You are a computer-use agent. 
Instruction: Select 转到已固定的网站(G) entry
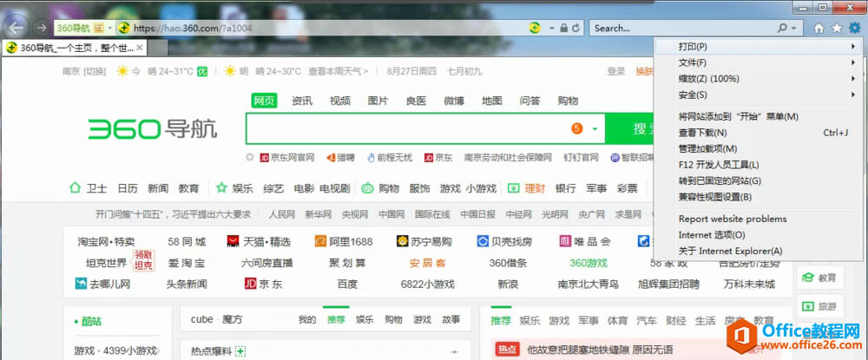pyautogui.click(x=758, y=180)
